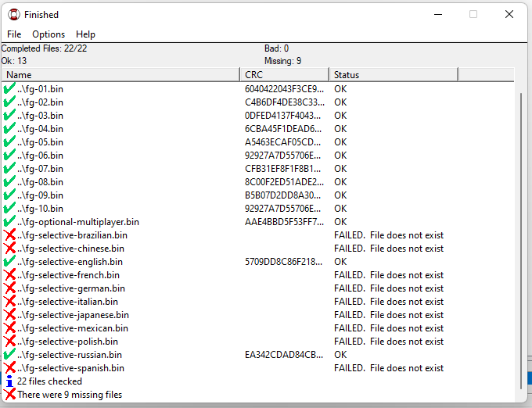The image size is (532, 408).
Task: Click the 'Bad: 0' counter
Action: point(276,48)
